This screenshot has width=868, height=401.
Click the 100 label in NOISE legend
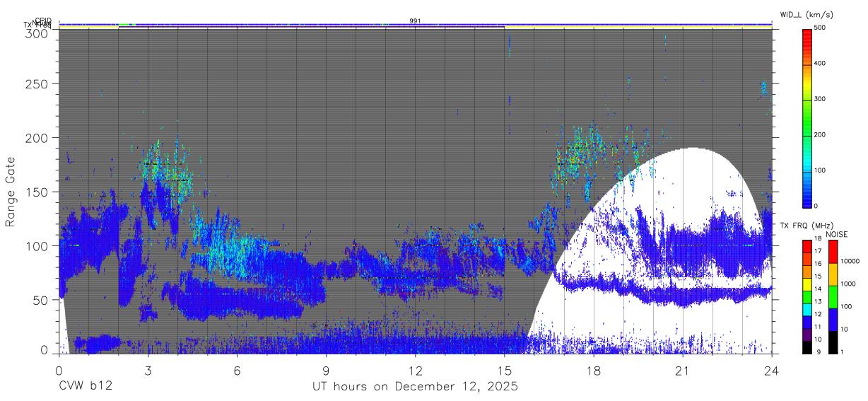pos(846,306)
